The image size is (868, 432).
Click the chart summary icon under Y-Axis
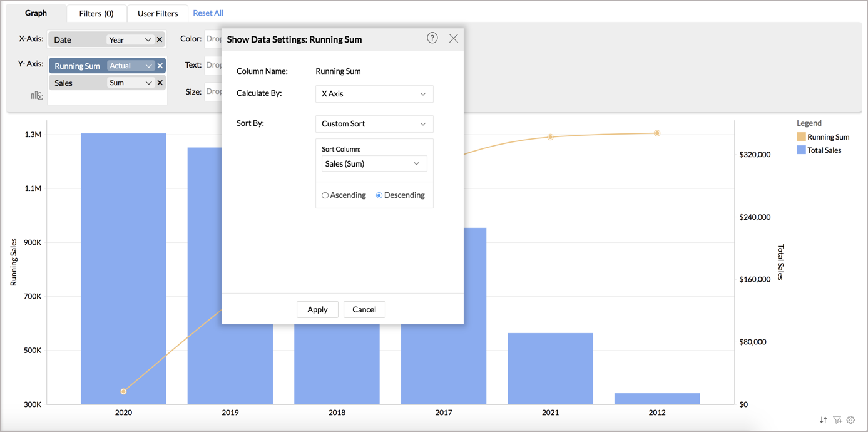click(x=37, y=96)
